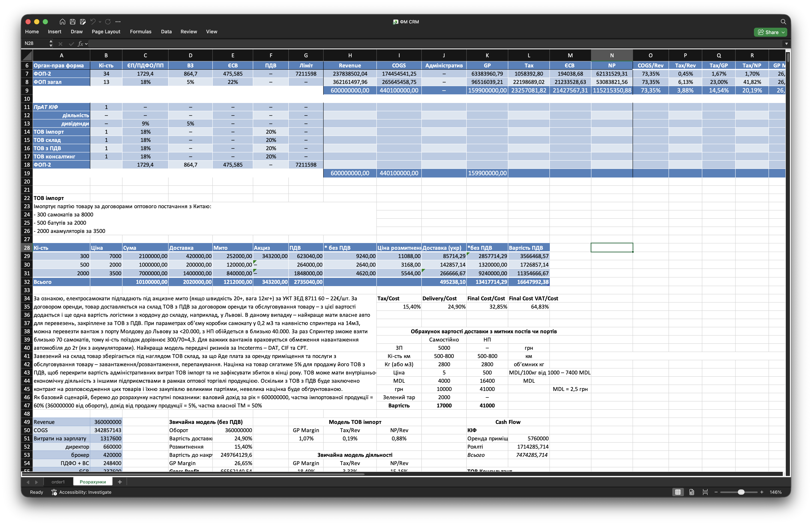812x525 pixels.
Task: Open the Data ribbon tab
Action: pos(166,31)
